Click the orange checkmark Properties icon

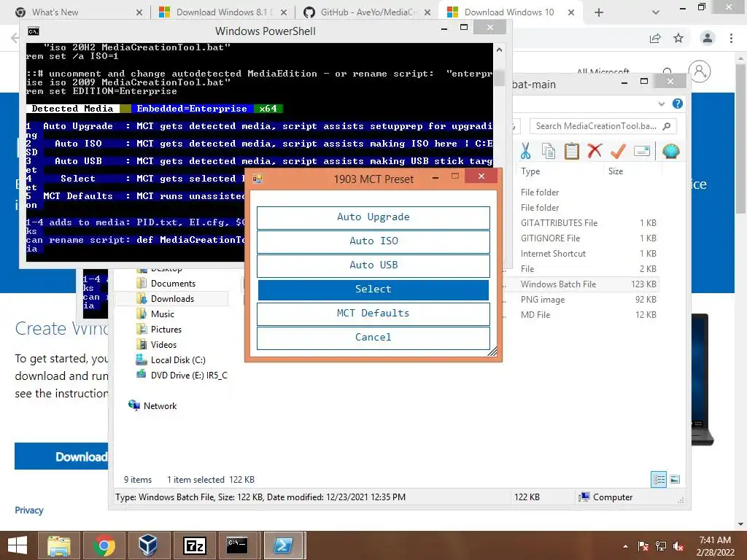pos(618,151)
